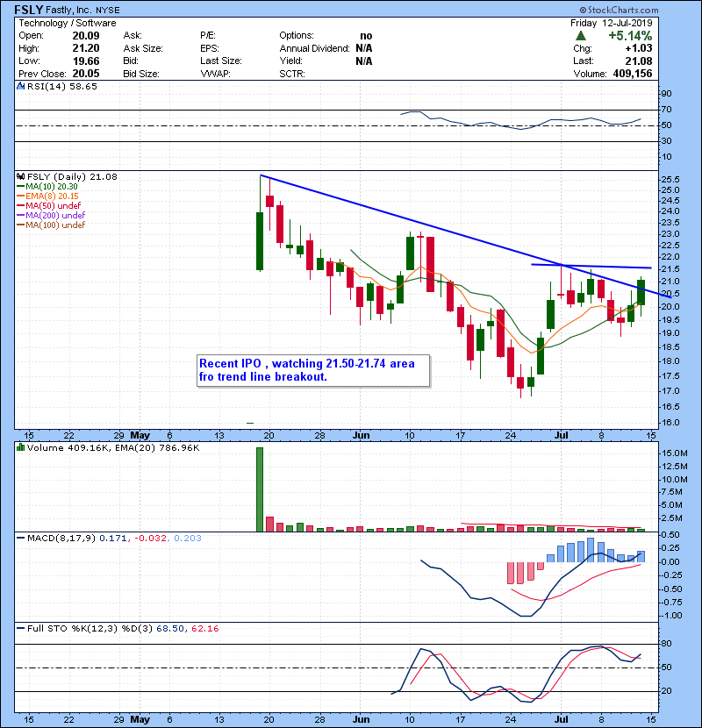Click the 80 label on stochastic axis
Image resolution: width=702 pixels, height=728 pixels.
click(666, 644)
